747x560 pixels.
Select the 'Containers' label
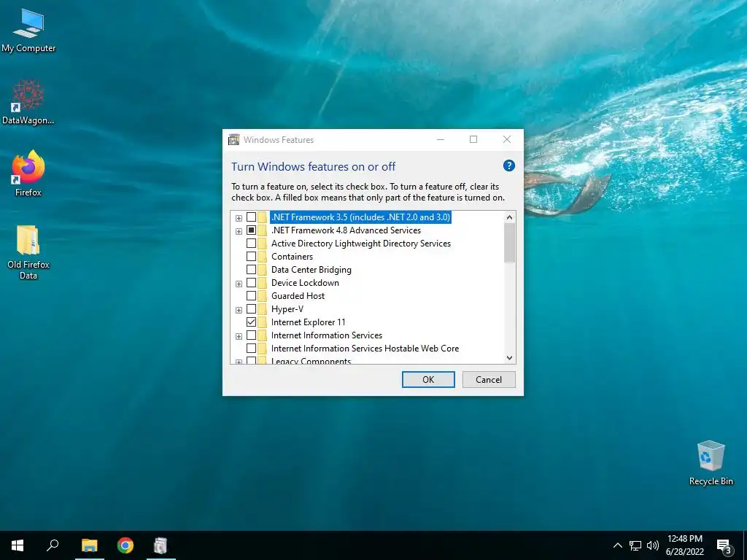[292, 256]
